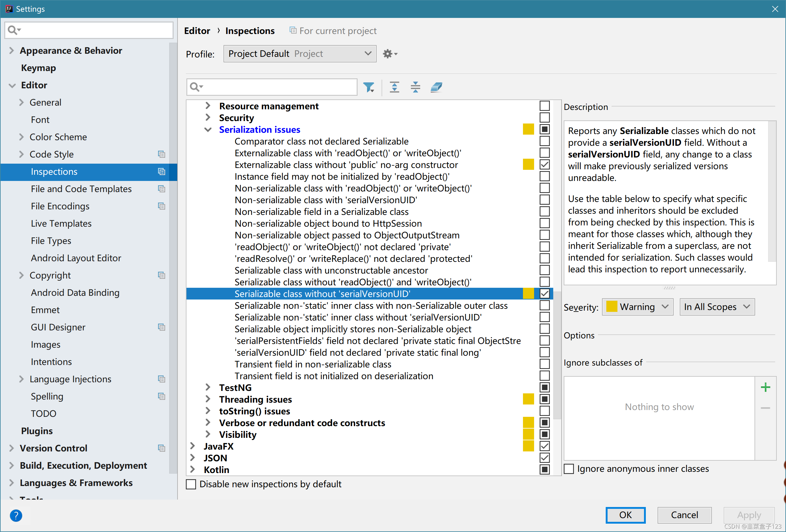The height and width of the screenshot is (532, 786).
Task: Open the Live Templates settings page
Action: (61, 224)
